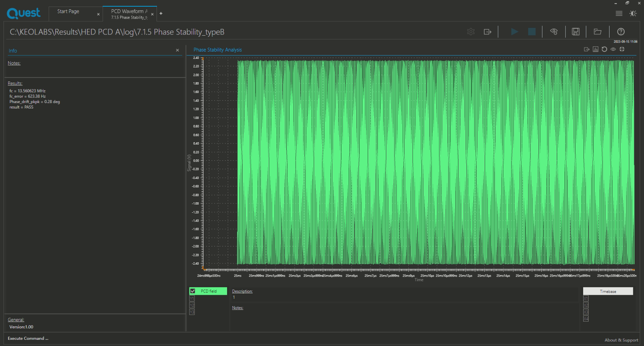644x346 pixels.
Task: Close the Info panel
Action: coord(177,50)
